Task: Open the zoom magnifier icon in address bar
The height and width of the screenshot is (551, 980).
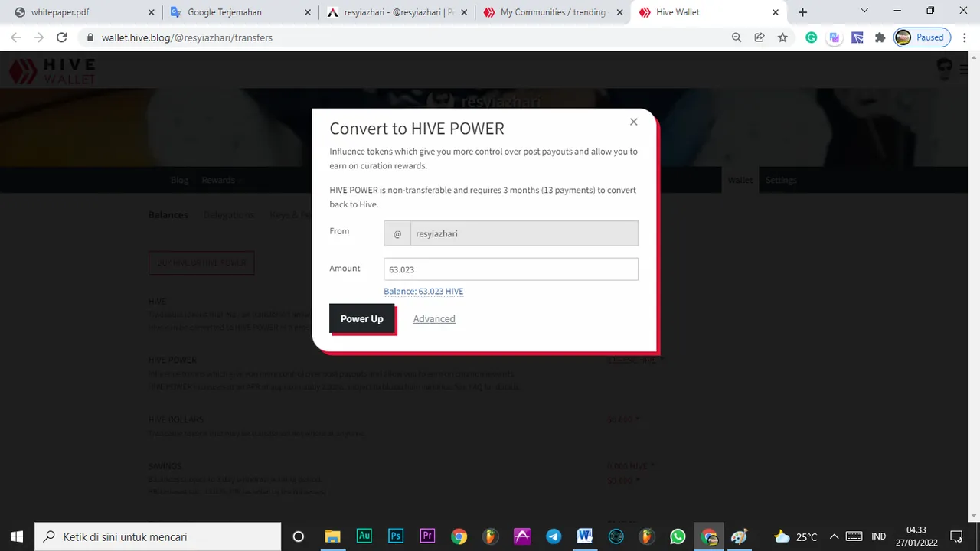Action: [737, 37]
